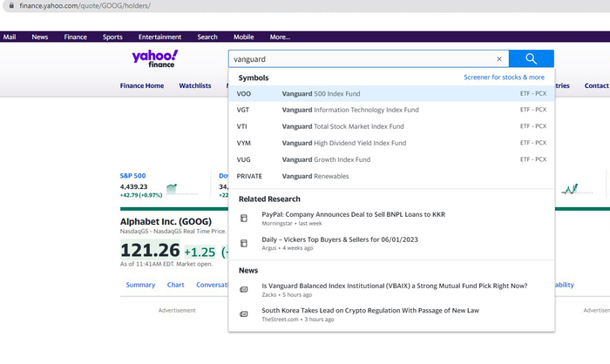Clear the search field with the X icon
This screenshot has width=610, height=364.
pos(499,59)
